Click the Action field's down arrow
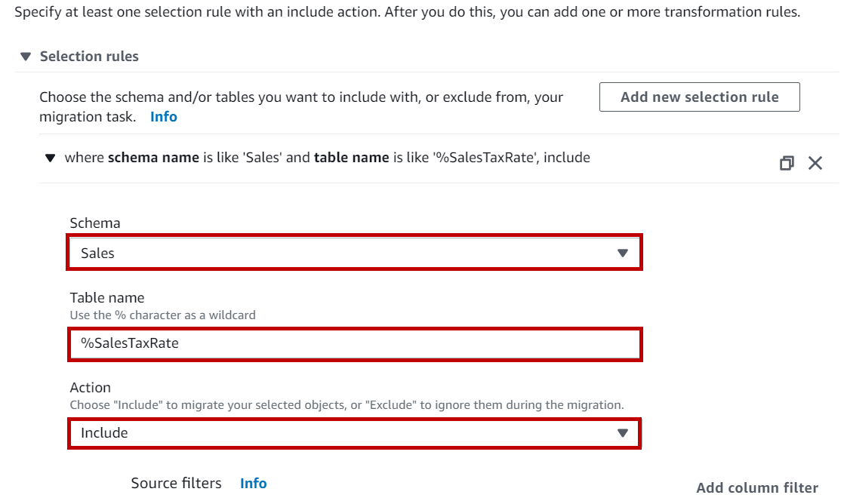844x504 pixels. point(623,433)
